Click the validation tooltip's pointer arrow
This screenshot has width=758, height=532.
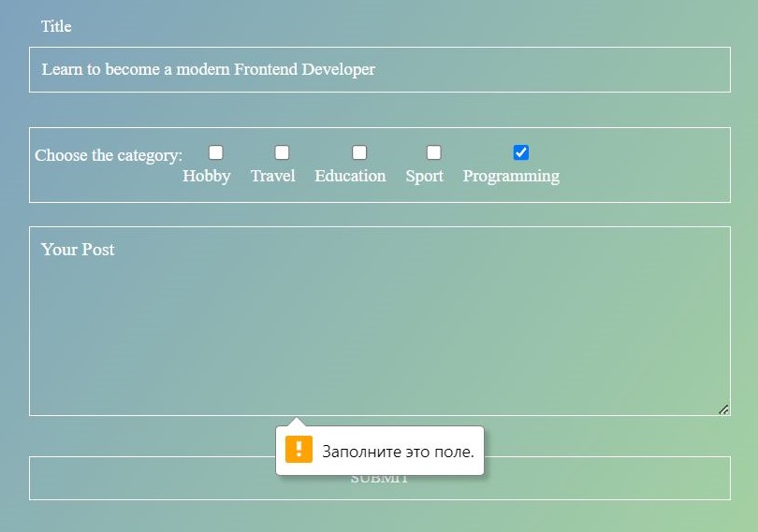pos(296,422)
